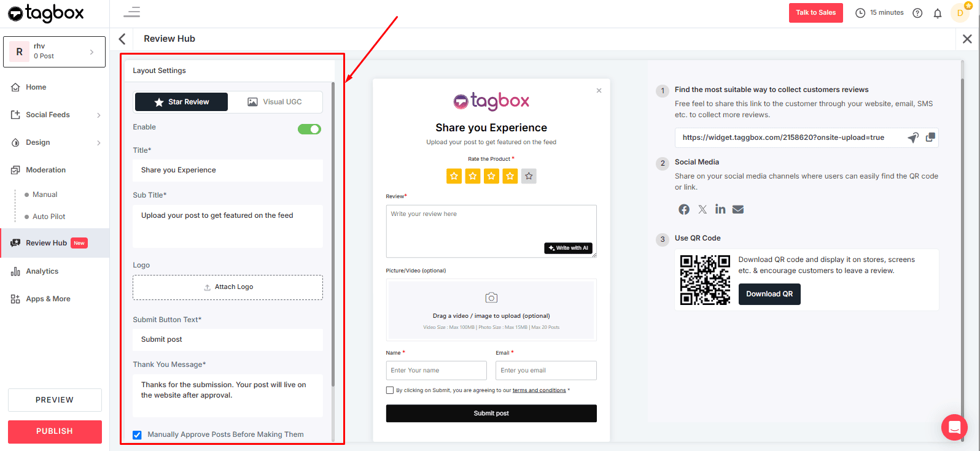The width and height of the screenshot is (980, 451).
Task: Click the PREVIEW button
Action: 55,400
